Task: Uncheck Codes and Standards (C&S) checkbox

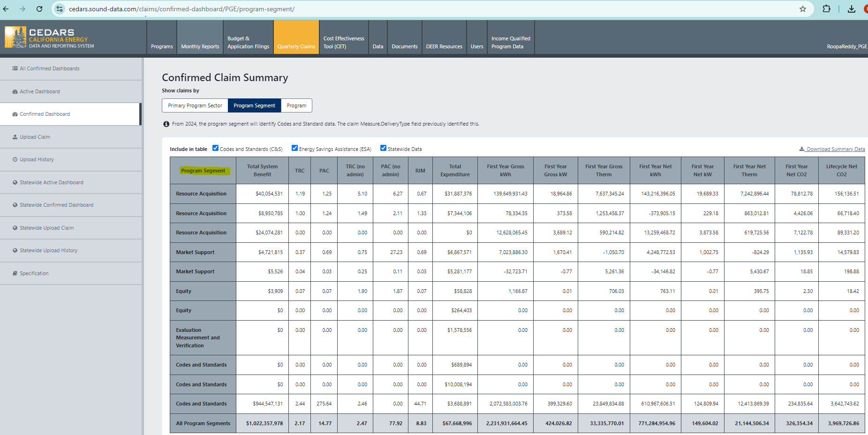Action: click(215, 148)
